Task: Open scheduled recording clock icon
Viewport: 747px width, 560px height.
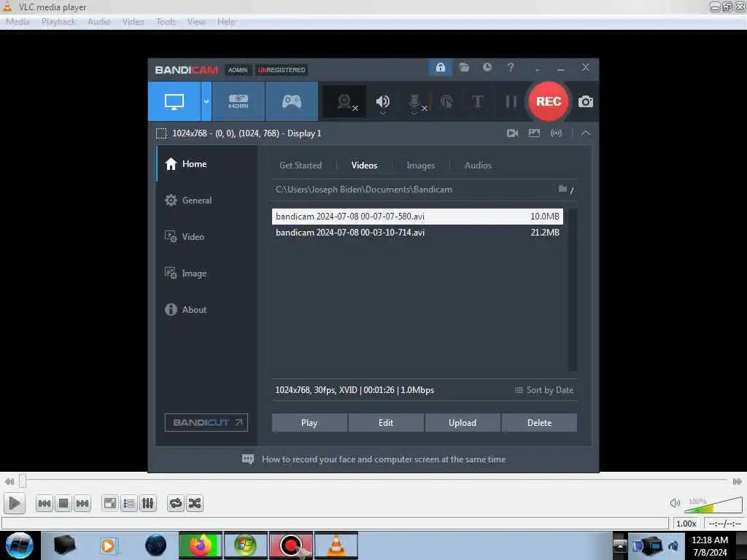Action: [487, 68]
